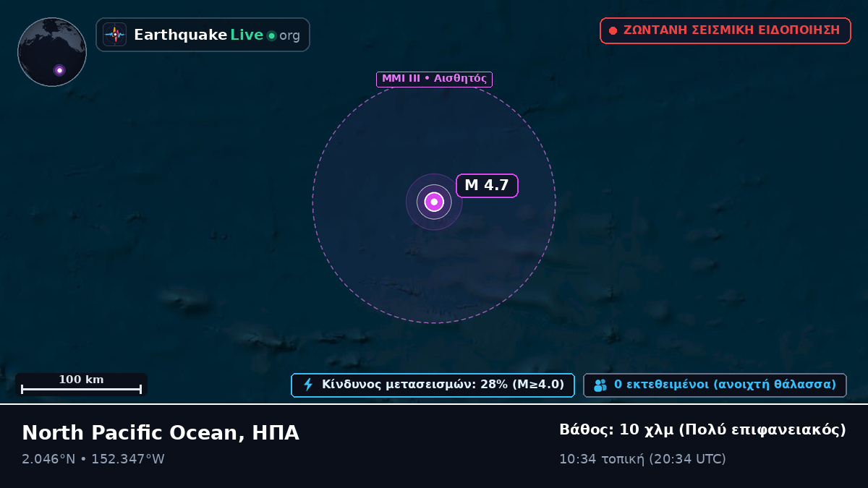Select the coordinates 2.046°N • 152.347°W
Viewport: 868px width, 488px height.
pyautogui.click(x=93, y=459)
